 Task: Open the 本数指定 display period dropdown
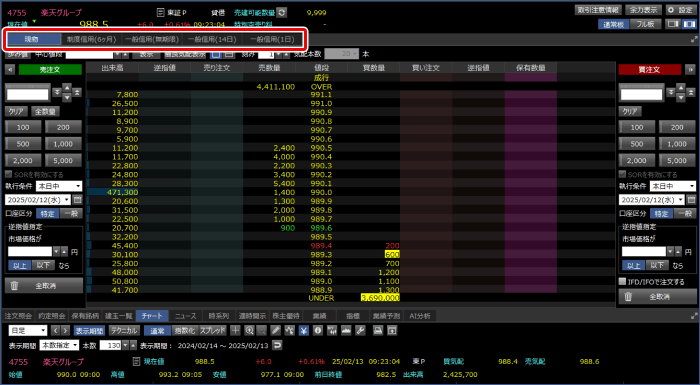59,345
